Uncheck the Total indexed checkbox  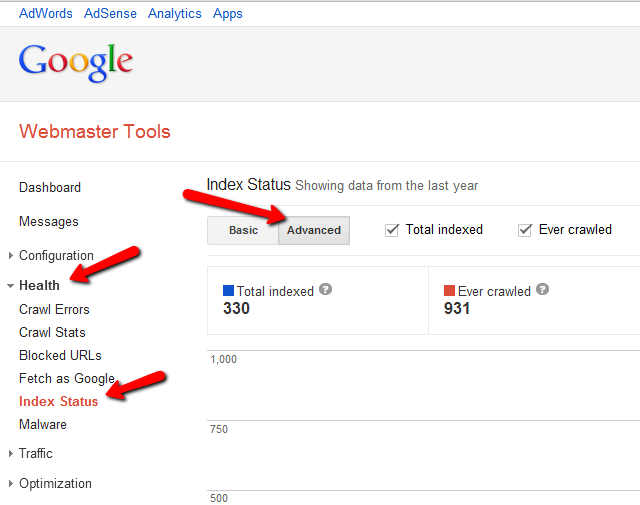392,230
